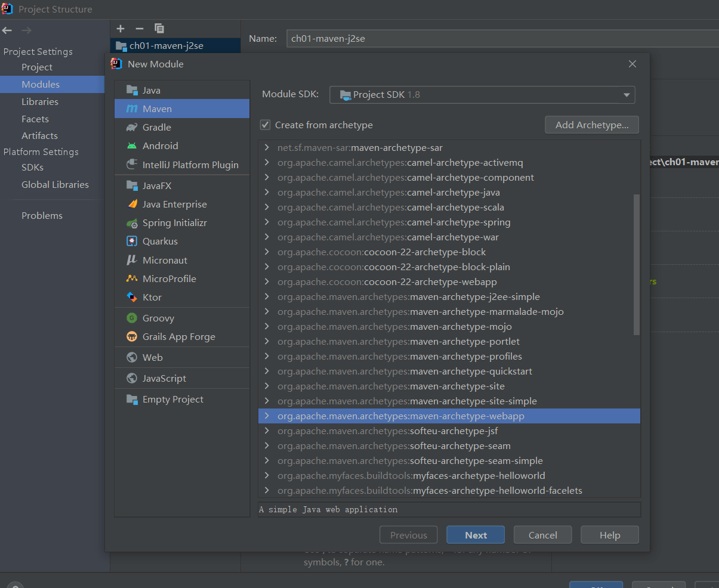Image resolution: width=719 pixels, height=588 pixels.
Task: Click the Ktor icon
Action: coord(132,297)
